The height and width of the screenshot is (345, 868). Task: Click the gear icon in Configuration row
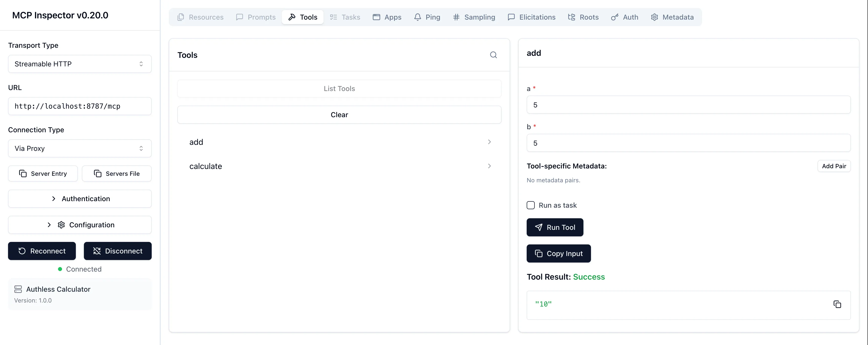coord(61,225)
